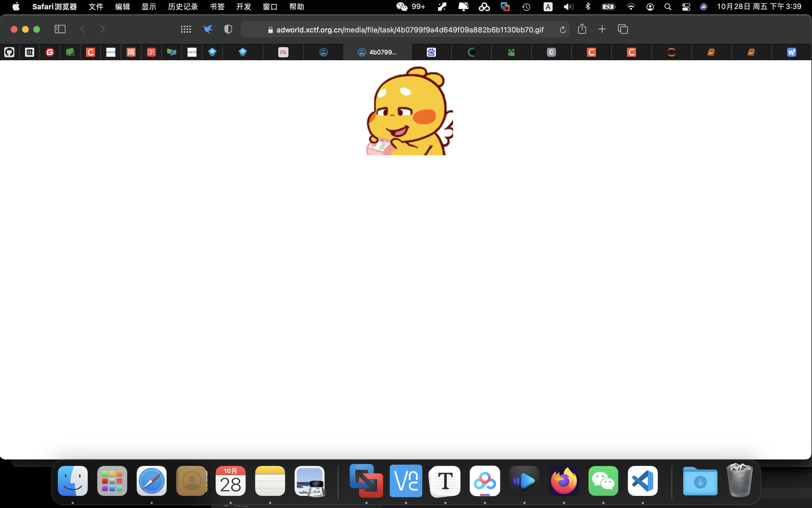
Task: Open Finder from the Dock
Action: point(73,481)
